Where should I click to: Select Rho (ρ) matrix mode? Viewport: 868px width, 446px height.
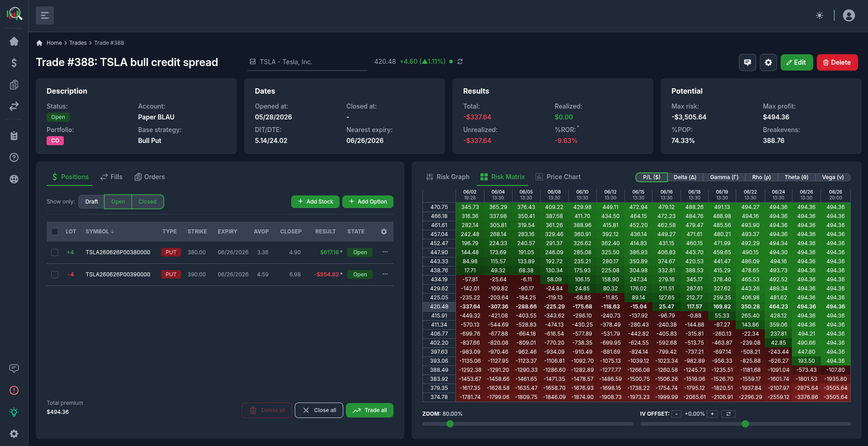(761, 177)
